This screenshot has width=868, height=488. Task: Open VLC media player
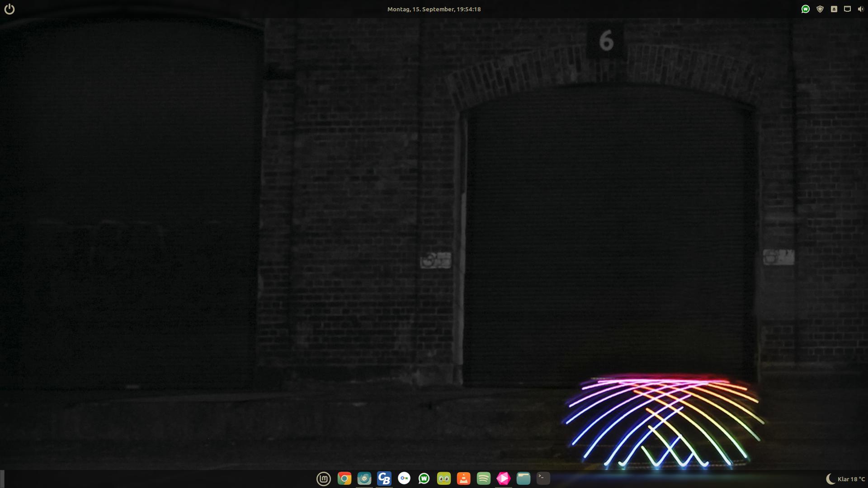464,479
